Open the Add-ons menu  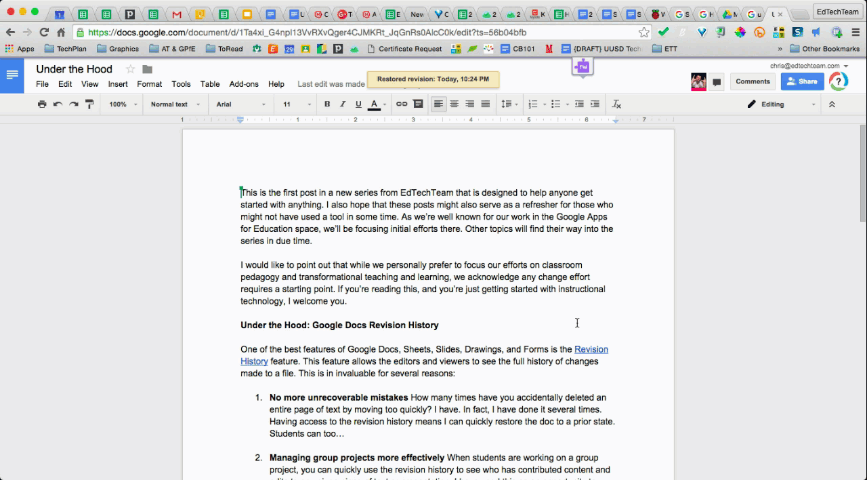point(244,84)
